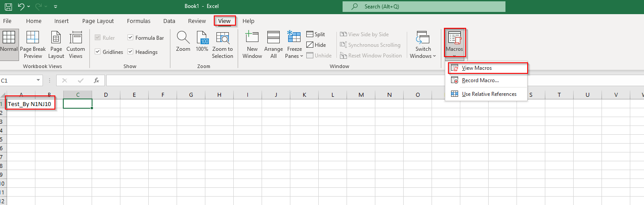
Task: Open Page Break Preview view
Action: (x=33, y=45)
